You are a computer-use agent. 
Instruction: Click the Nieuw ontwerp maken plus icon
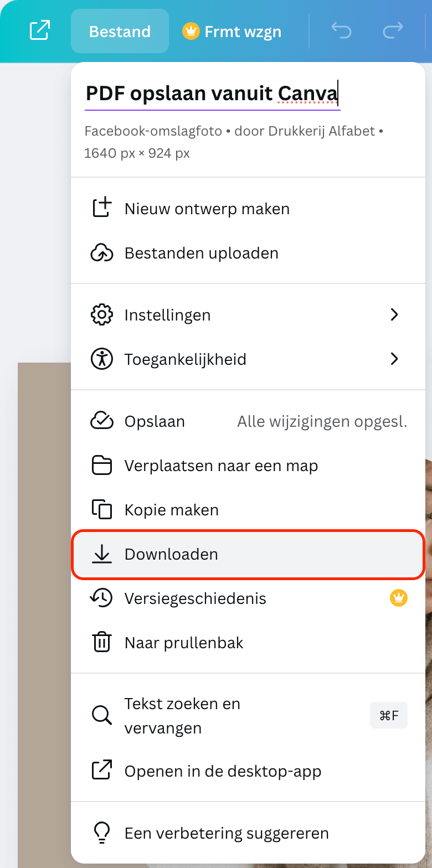coord(101,209)
